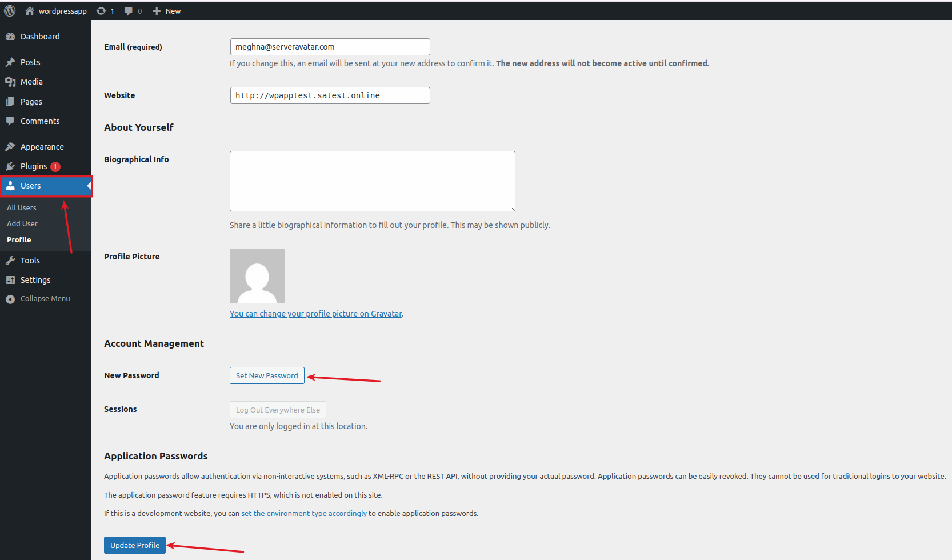The width and height of the screenshot is (952, 560).
Task: Open Appearance settings
Action: point(42,146)
